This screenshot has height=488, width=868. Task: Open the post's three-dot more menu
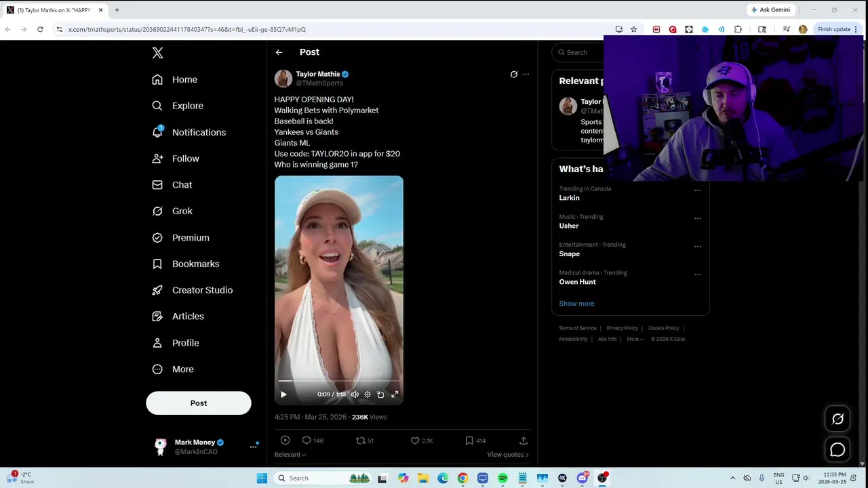pyautogui.click(x=526, y=75)
